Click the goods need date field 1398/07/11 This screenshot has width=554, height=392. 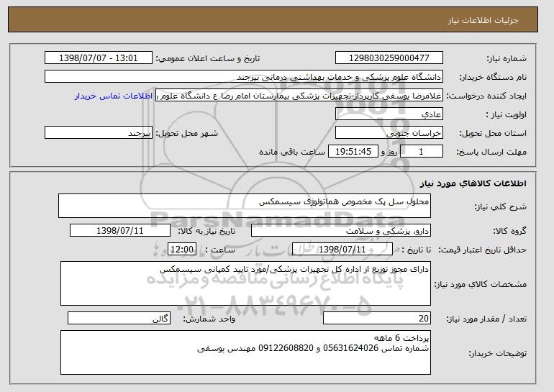point(120,231)
